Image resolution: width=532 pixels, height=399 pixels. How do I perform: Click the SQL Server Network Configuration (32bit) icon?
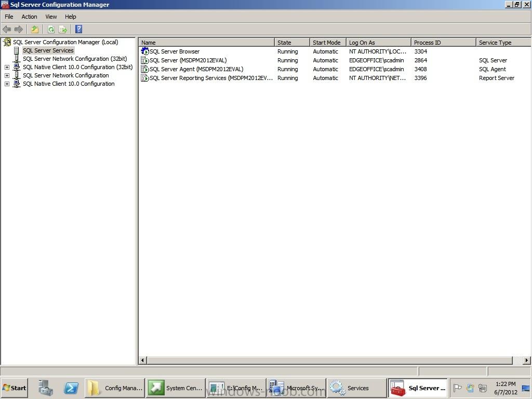click(x=16, y=59)
